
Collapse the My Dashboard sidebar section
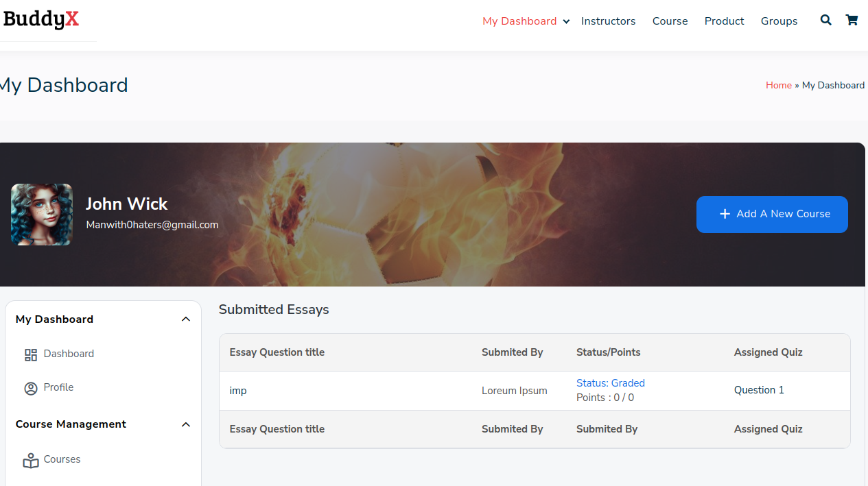click(x=185, y=319)
